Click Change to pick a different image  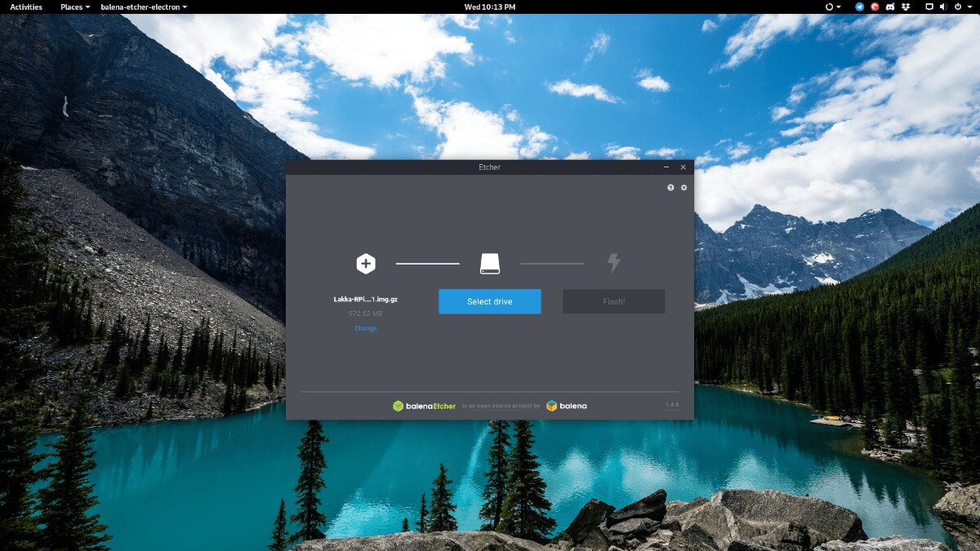pos(366,327)
